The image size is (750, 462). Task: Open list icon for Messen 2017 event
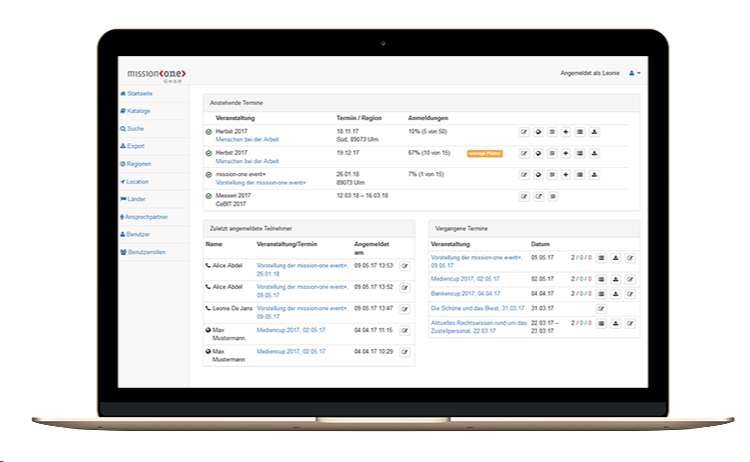[552, 197]
